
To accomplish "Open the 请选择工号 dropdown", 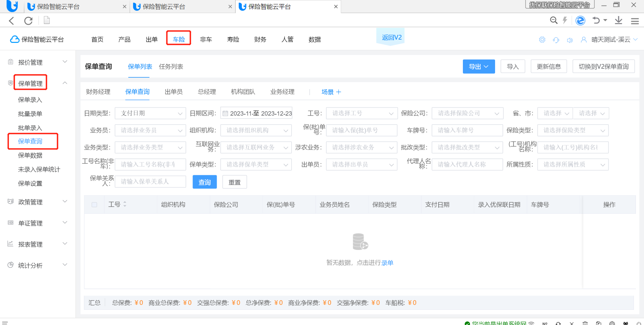I will [362, 113].
